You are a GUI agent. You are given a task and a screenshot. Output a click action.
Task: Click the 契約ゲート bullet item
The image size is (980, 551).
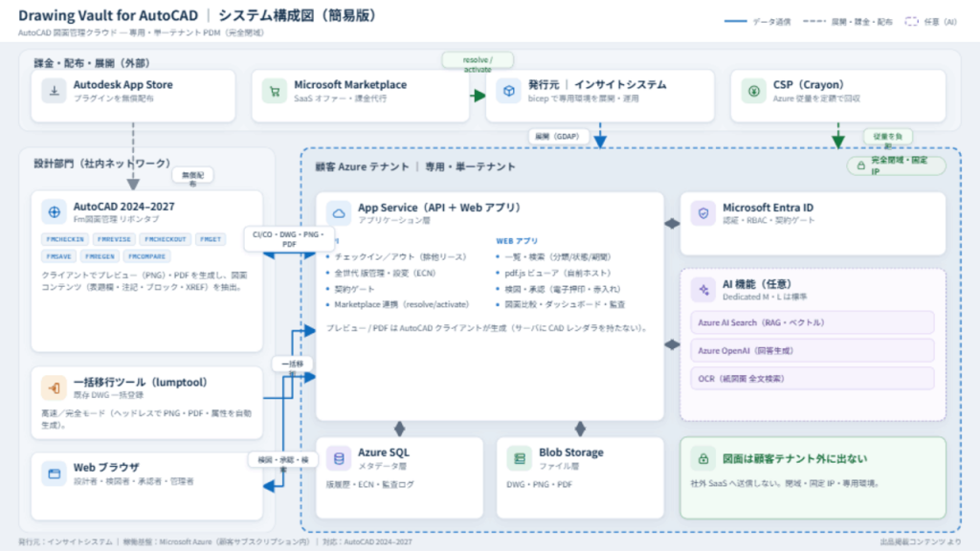tap(354, 289)
